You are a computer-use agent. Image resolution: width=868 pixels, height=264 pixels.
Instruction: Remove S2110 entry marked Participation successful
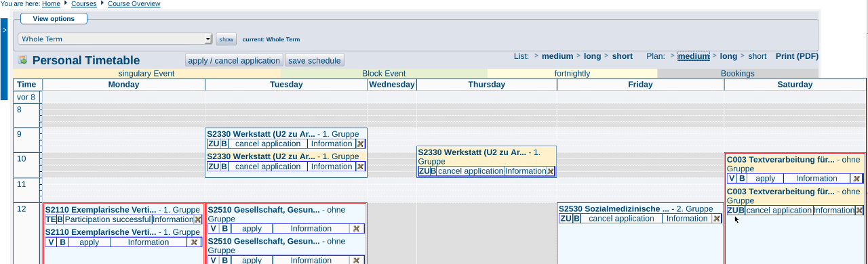[198, 219]
